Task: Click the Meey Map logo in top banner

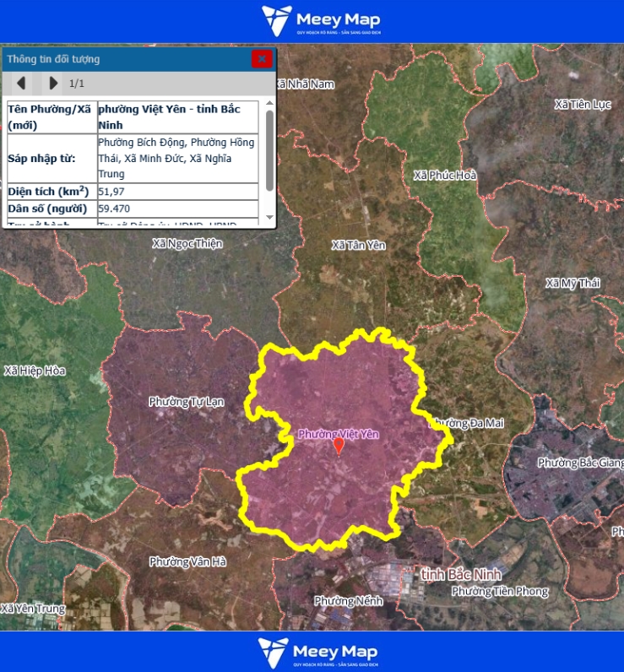Action: tap(321, 20)
